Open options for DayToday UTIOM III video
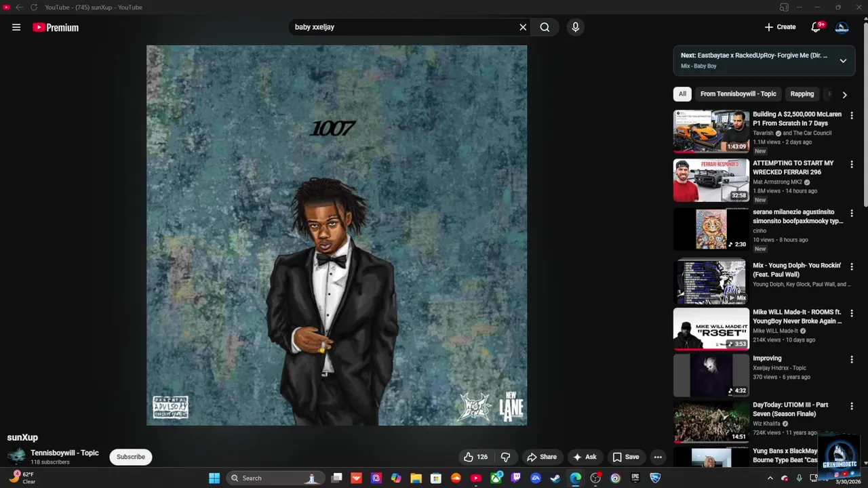Screen dimensions: 868x488 852,406
